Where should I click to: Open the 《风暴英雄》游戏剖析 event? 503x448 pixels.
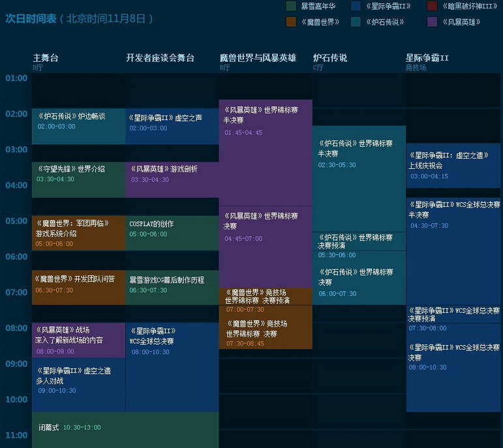[172, 179]
